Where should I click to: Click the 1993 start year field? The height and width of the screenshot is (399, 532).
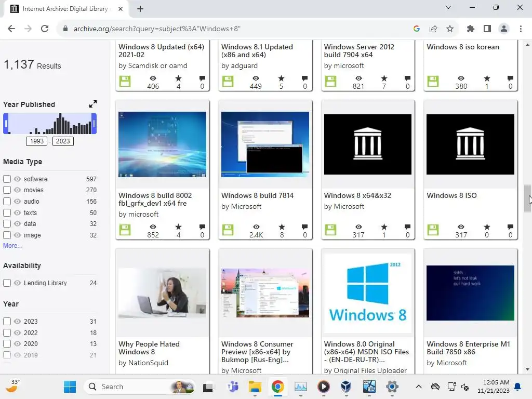(x=37, y=141)
